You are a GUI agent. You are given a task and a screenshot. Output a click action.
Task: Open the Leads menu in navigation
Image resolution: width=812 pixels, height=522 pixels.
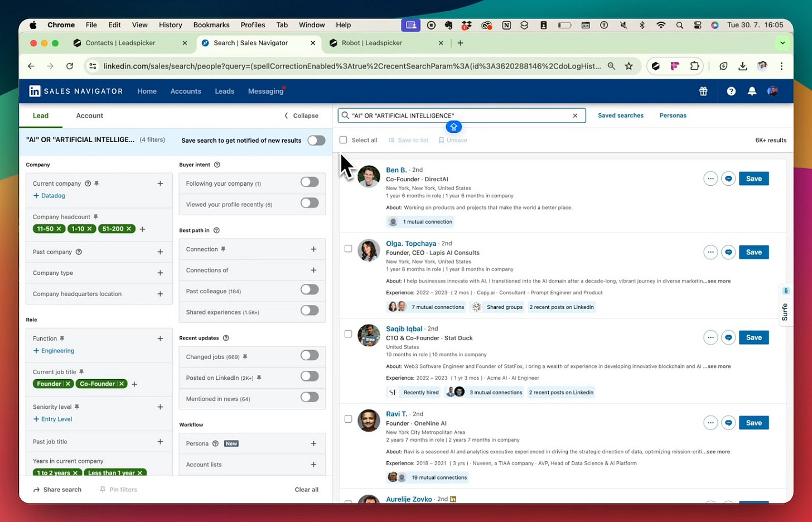pyautogui.click(x=225, y=91)
